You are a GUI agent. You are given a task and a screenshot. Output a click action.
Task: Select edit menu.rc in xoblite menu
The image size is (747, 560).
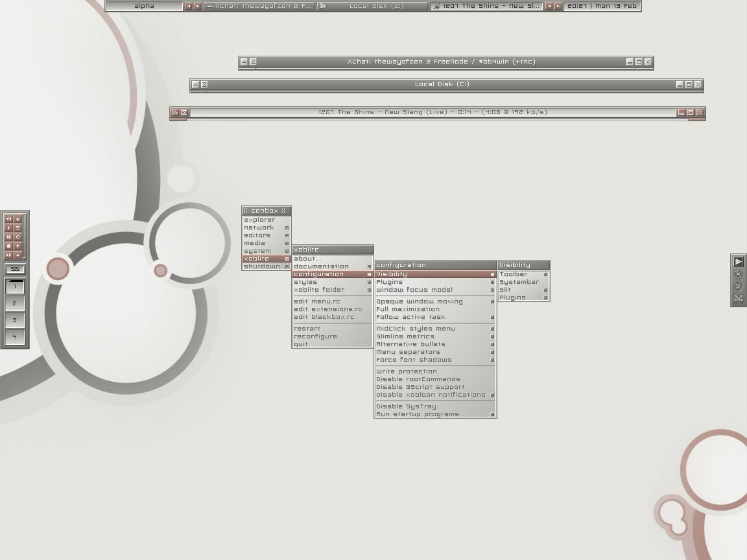tap(317, 301)
